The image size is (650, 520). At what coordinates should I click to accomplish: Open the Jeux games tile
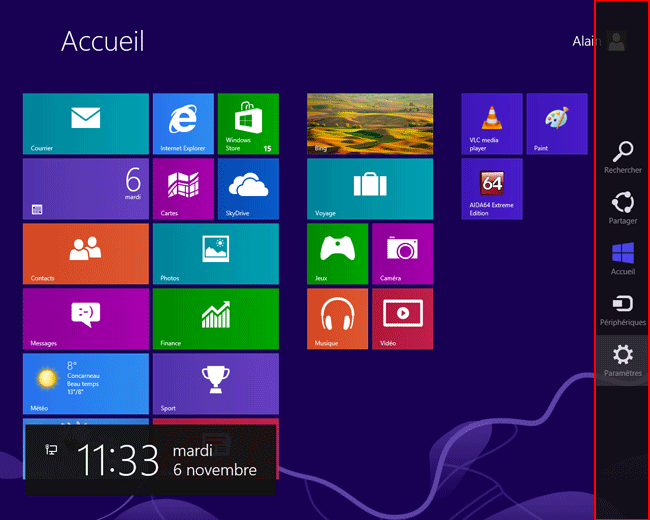point(337,254)
